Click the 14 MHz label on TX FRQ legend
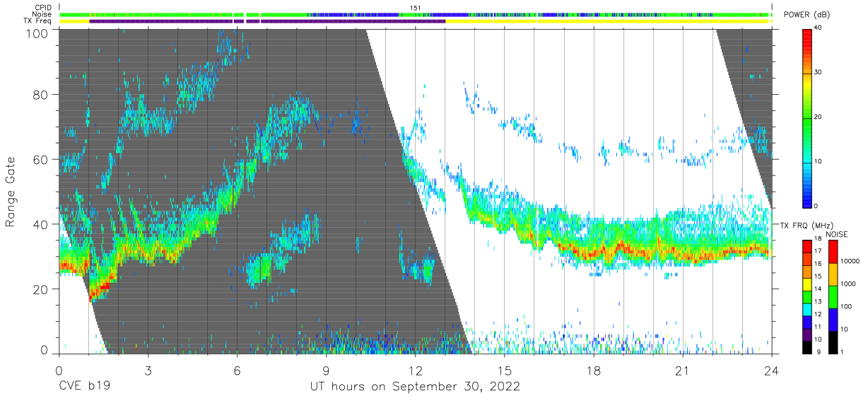The image size is (868, 401). (x=819, y=289)
